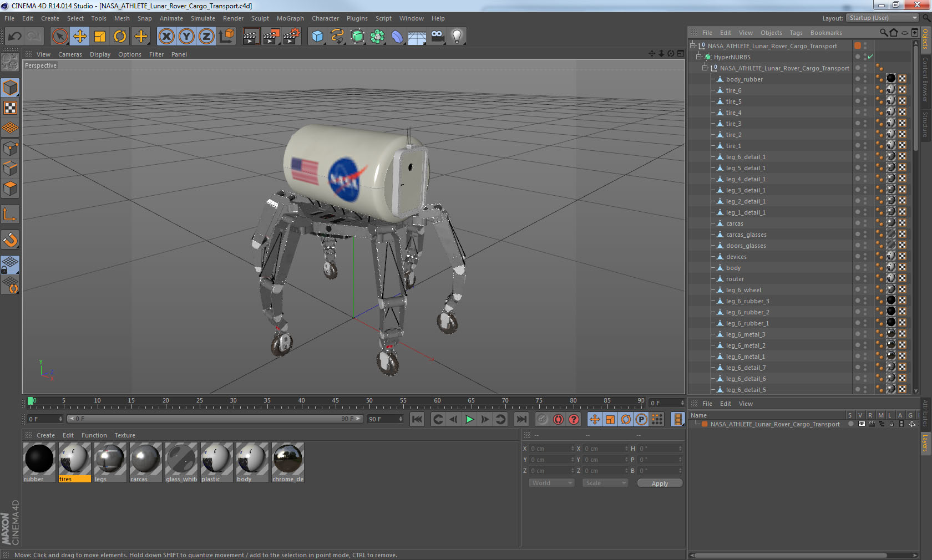The width and height of the screenshot is (932, 560).
Task: Open the Simulate menu
Action: [x=203, y=18]
